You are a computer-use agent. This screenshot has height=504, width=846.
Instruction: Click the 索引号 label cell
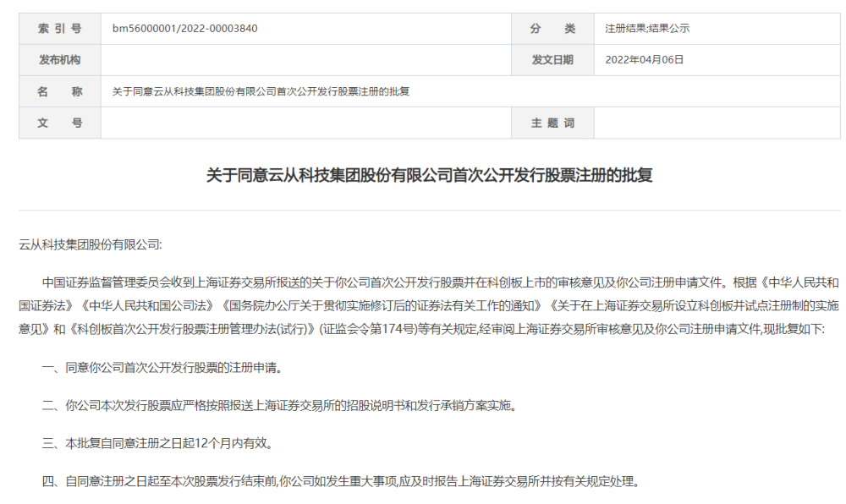click(x=60, y=29)
